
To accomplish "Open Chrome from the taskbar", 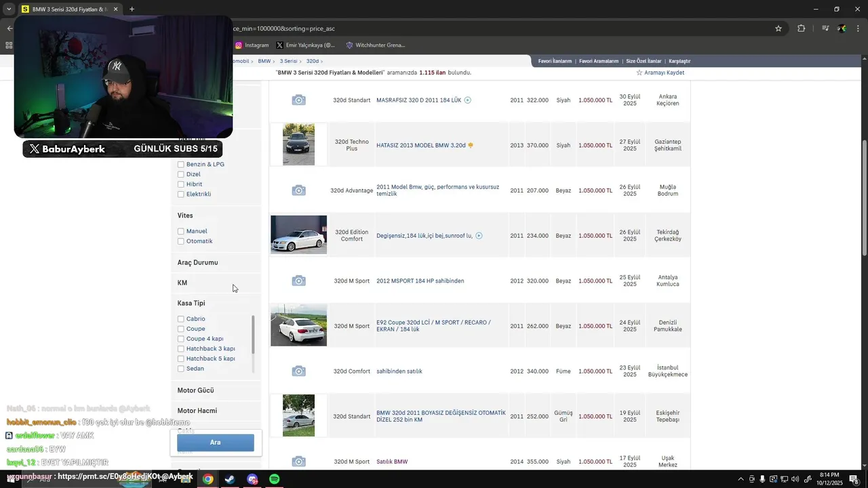I will tap(208, 479).
